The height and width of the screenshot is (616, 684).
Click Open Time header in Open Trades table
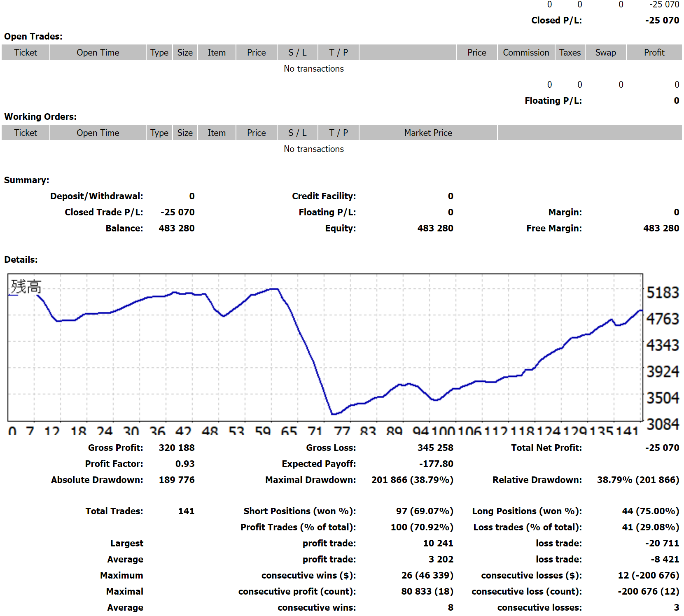pos(98,52)
